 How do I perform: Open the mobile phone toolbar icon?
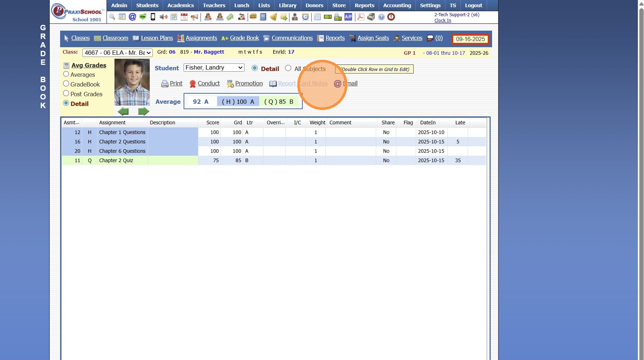coord(153,17)
